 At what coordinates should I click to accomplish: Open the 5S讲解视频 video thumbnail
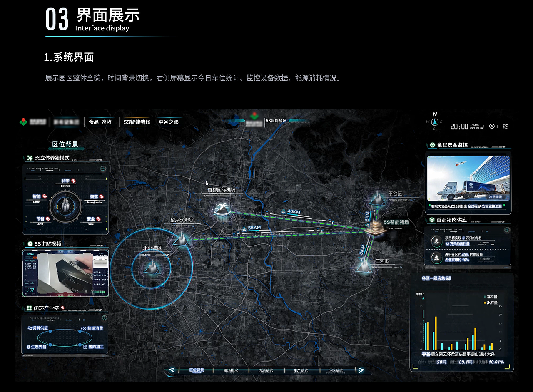[x=65, y=273]
